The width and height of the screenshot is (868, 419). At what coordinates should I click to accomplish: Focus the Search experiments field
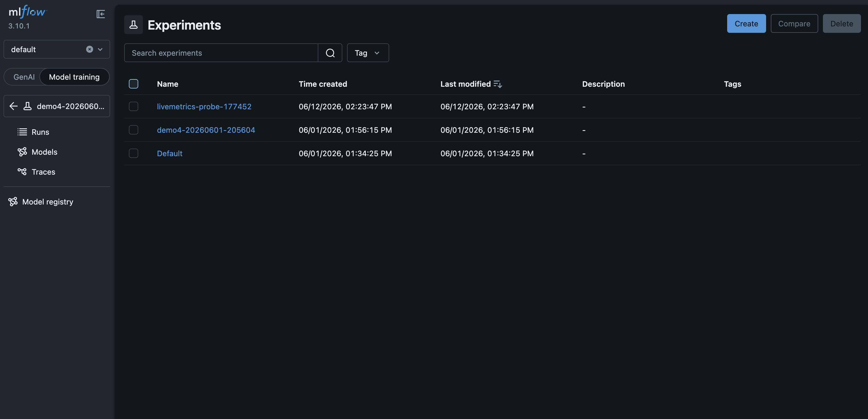221,53
